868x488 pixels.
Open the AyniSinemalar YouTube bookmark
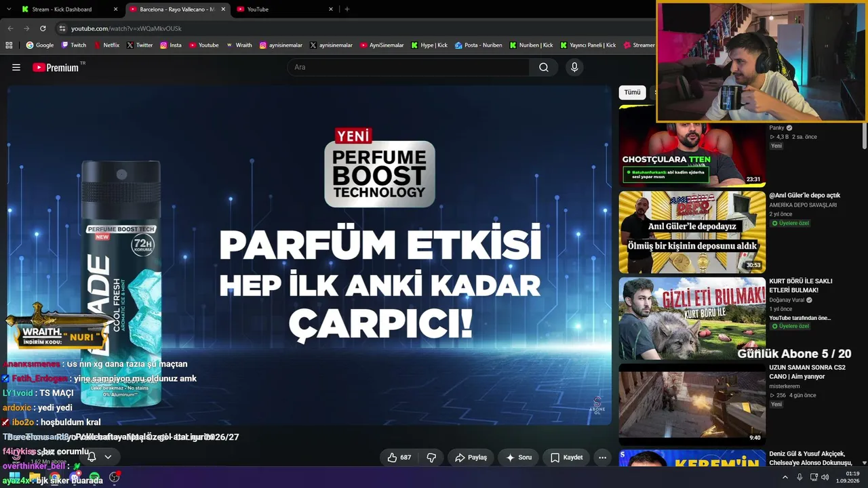382,45
